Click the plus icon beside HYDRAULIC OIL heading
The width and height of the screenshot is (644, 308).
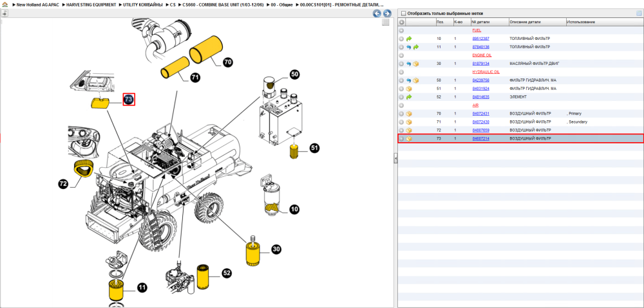coord(402,72)
